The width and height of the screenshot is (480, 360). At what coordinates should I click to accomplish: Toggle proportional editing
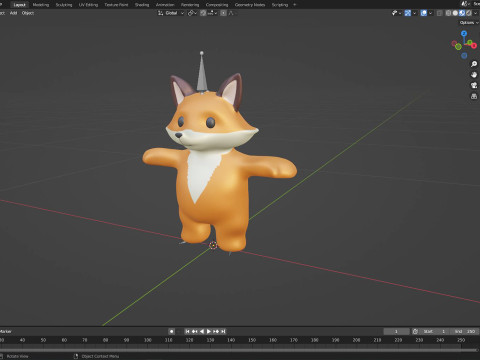click(x=223, y=13)
